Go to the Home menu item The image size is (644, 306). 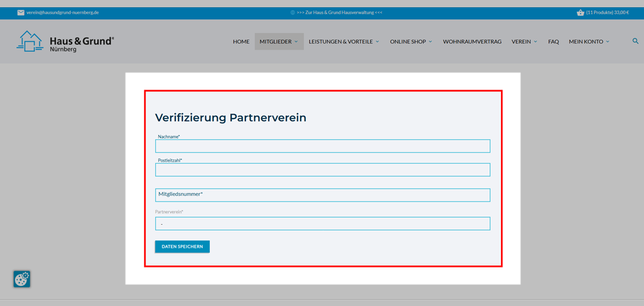click(241, 42)
